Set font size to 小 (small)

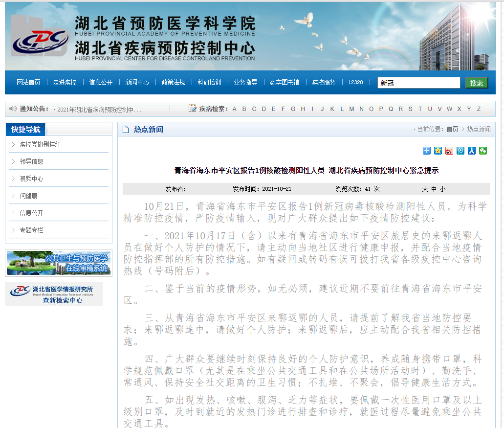tap(442, 189)
